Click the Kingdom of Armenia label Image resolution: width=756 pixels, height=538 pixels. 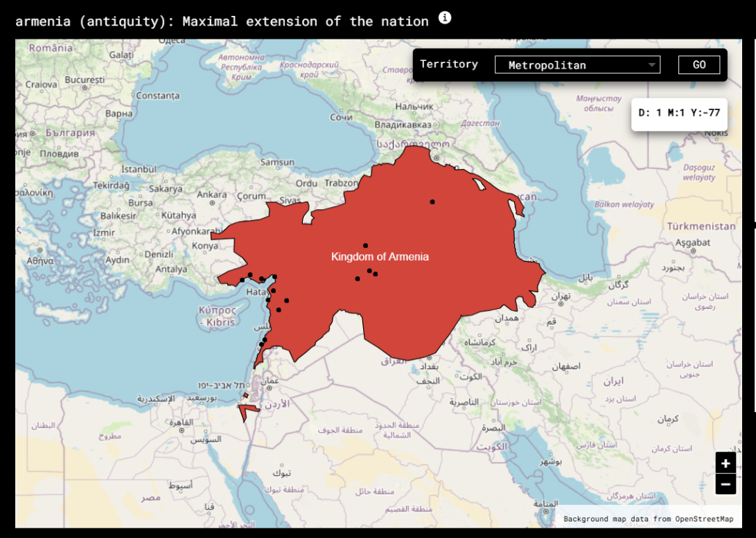click(x=380, y=257)
